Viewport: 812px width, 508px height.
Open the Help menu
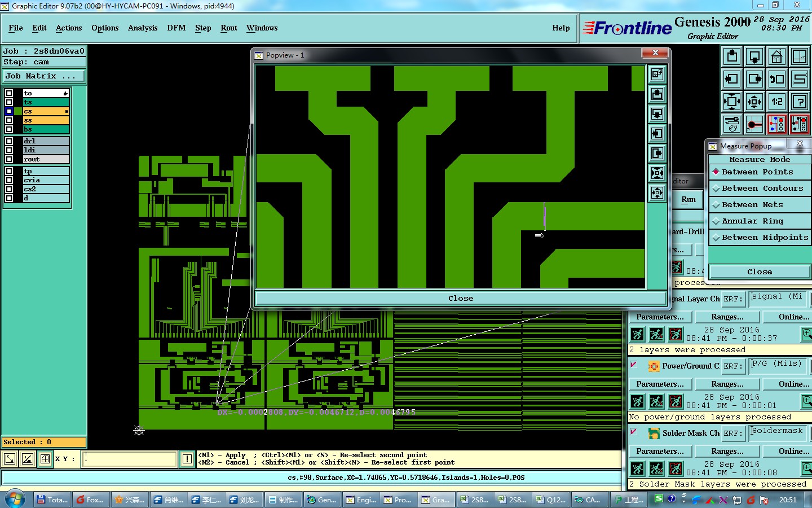(x=561, y=28)
